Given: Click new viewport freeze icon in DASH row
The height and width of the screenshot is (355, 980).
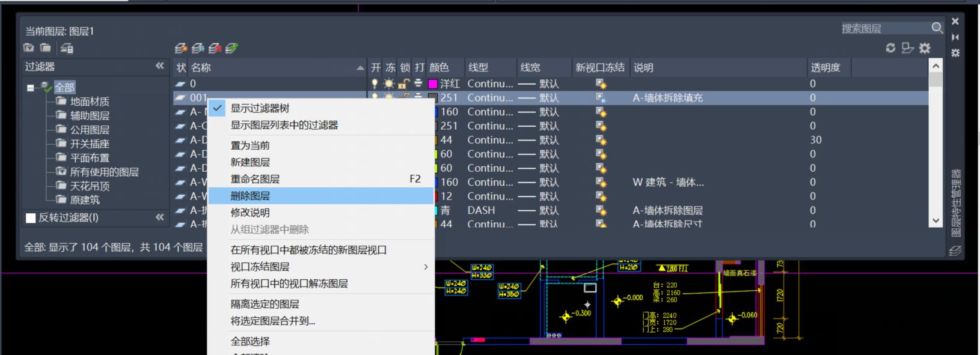Looking at the screenshot, I should tap(601, 210).
